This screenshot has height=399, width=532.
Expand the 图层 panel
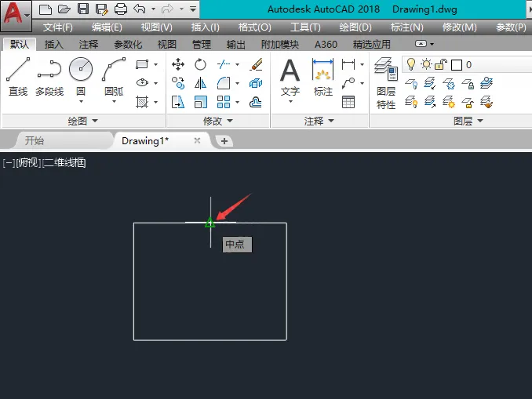pyautogui.click(x=468, y=121)
